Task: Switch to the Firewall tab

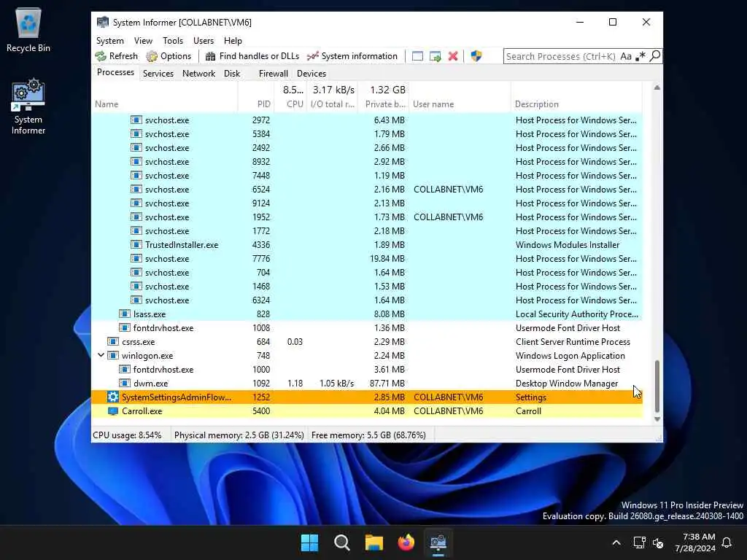Action: tap(274, 74)
